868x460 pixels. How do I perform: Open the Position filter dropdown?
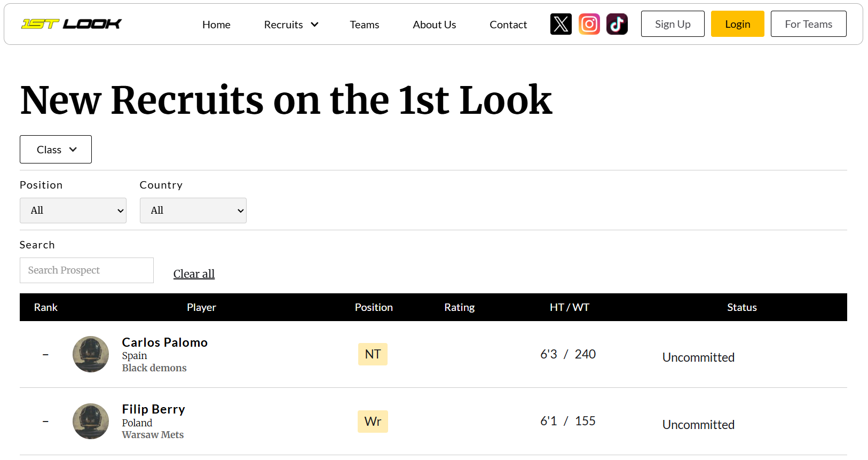73,210
